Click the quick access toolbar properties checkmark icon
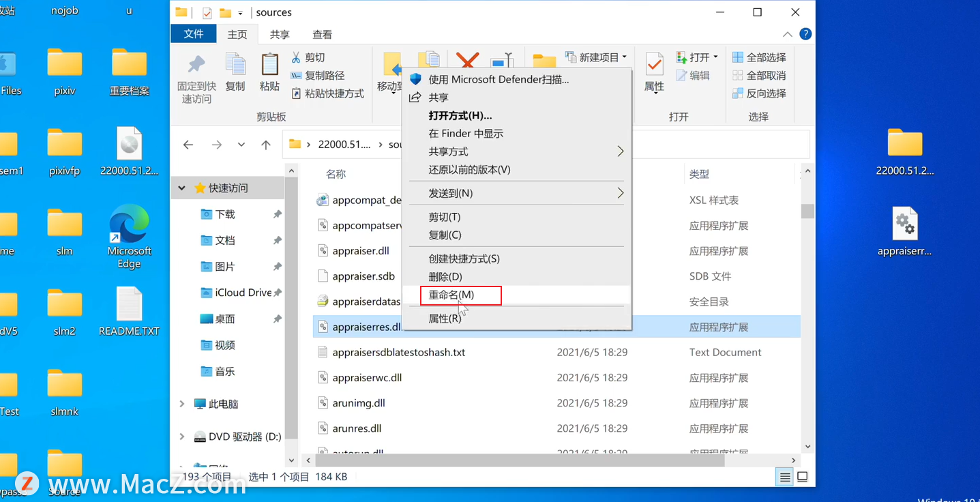Screen dimensions: 980x502 pyautogui.click(x=207, y=13)
